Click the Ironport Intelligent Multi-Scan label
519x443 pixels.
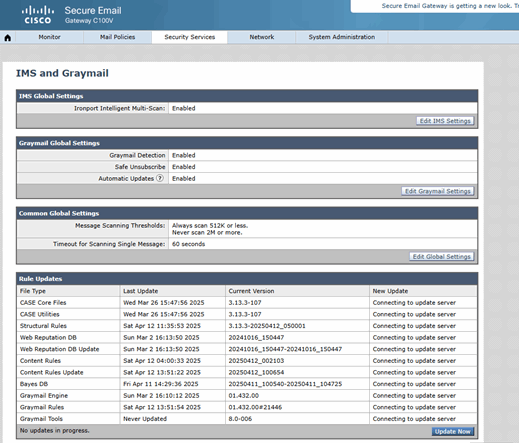[120, 108]
